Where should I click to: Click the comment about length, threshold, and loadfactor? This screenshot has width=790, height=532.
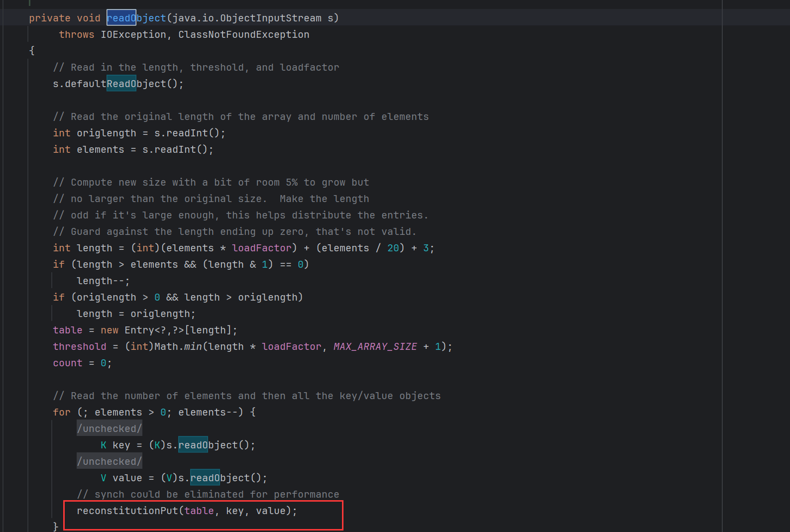point(196,67)
